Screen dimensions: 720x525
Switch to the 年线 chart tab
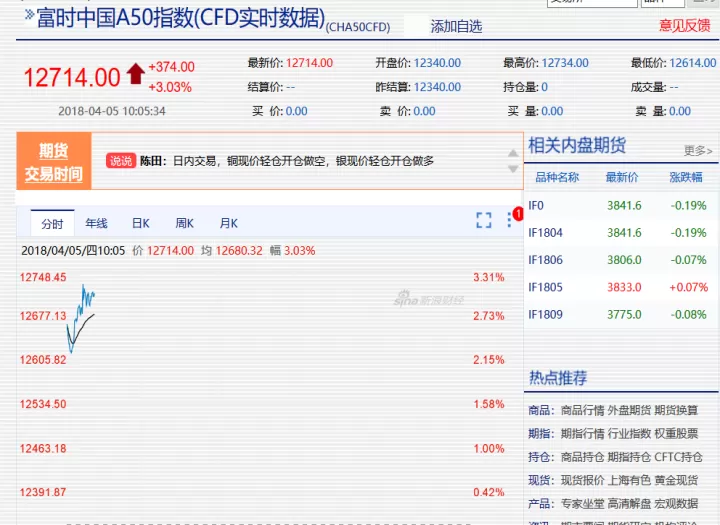(x=96, y=224)
